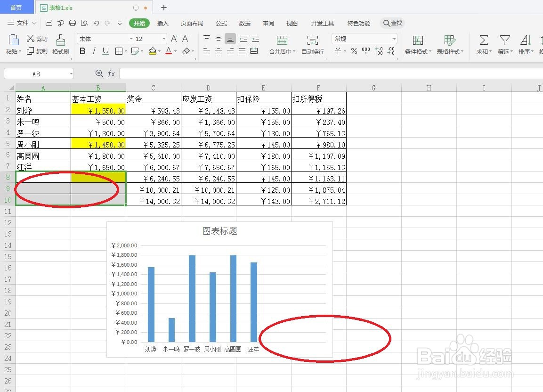Viewport: 543px width, 392px height.
Task: Decrease font size with A- icon
Action: click(186, 39)
